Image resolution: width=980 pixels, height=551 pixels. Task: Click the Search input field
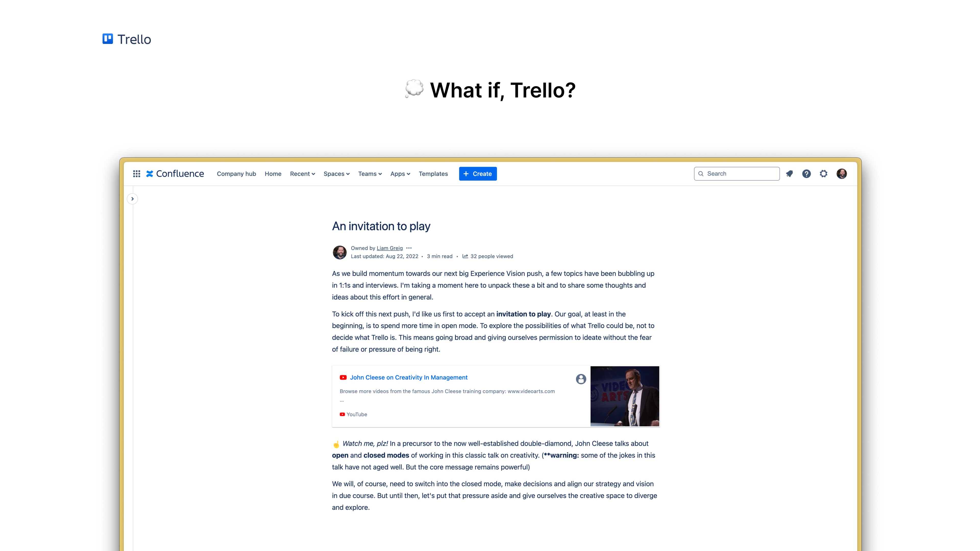[x=736, y=173]
